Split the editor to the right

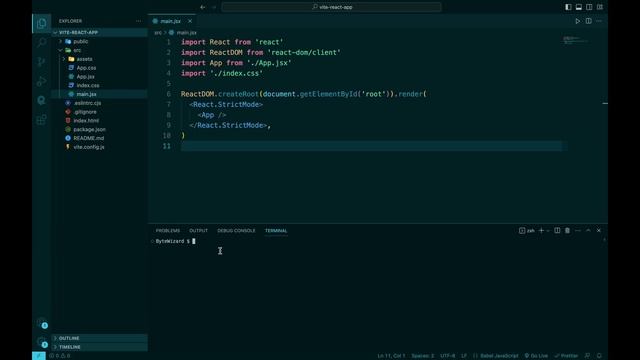[589, 21]
